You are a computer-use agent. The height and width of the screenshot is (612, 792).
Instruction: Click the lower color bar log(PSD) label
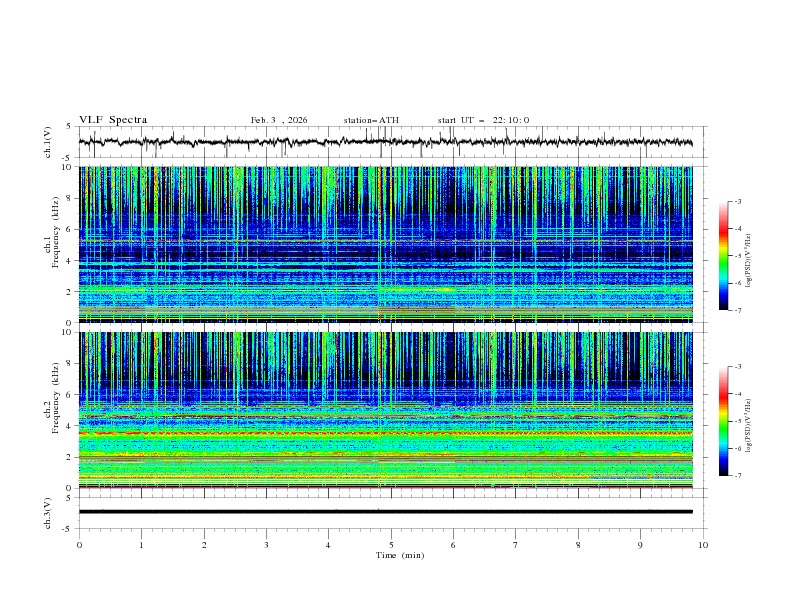click(749, 421)
